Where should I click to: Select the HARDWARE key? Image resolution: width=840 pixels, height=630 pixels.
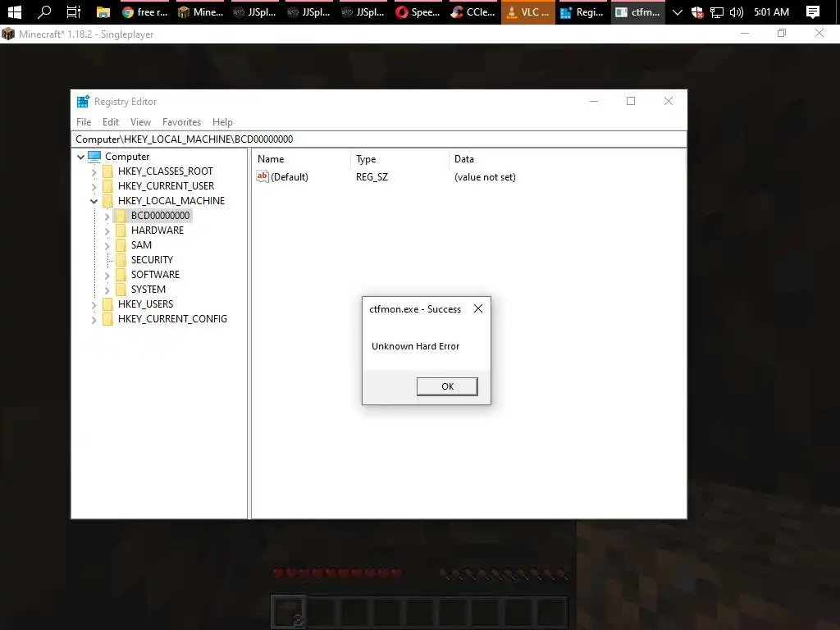click(x=157, y=230)
